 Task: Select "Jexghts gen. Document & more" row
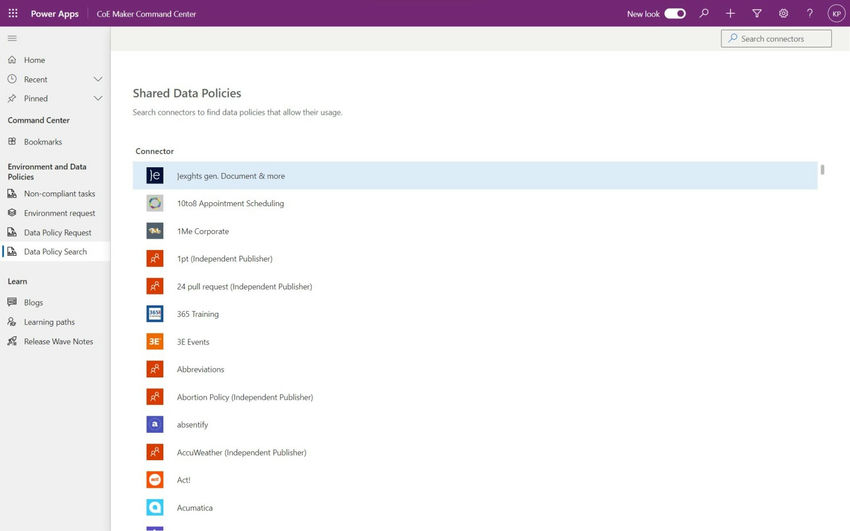point(475,176)
